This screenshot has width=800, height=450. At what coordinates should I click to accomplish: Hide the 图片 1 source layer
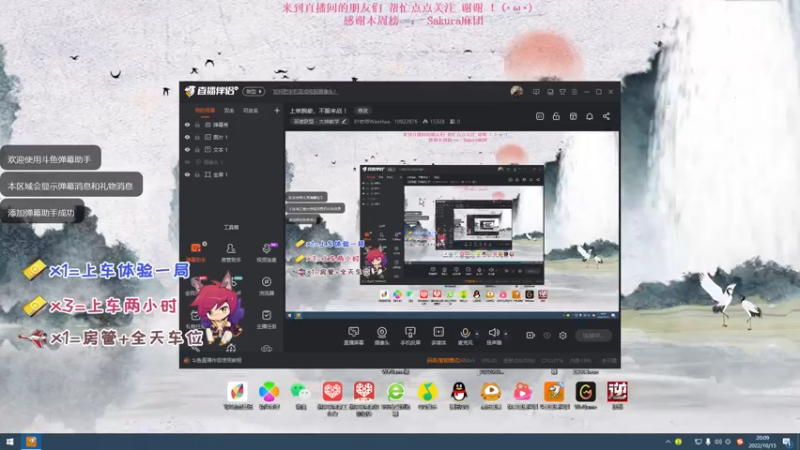[x=187, y=137]
